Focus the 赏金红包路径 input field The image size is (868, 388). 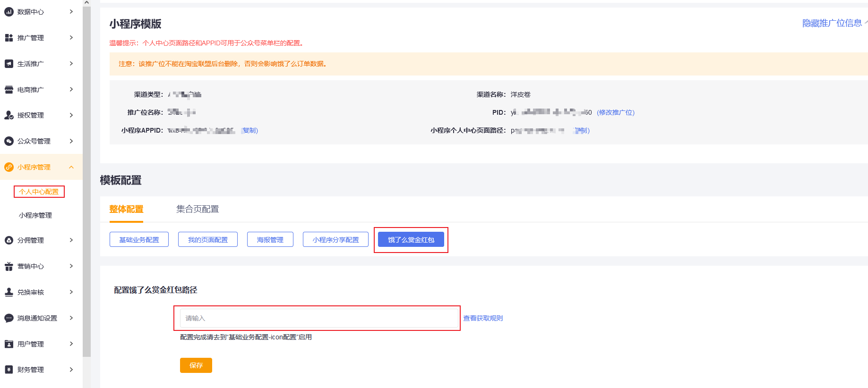click(x=319, y=318)
